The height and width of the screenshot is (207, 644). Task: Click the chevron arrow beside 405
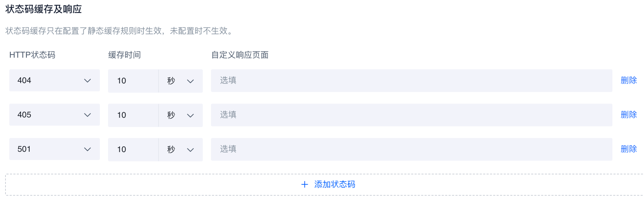[x=88, y=115]
